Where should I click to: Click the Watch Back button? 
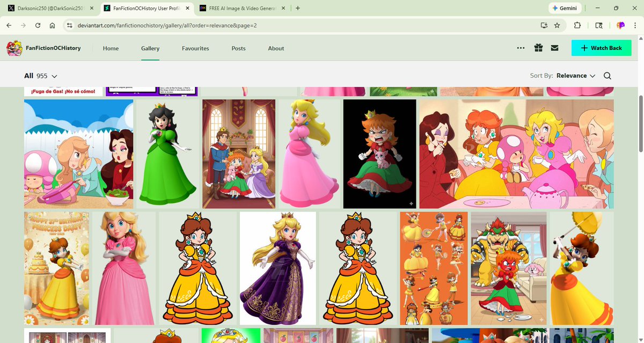point(601,48)
